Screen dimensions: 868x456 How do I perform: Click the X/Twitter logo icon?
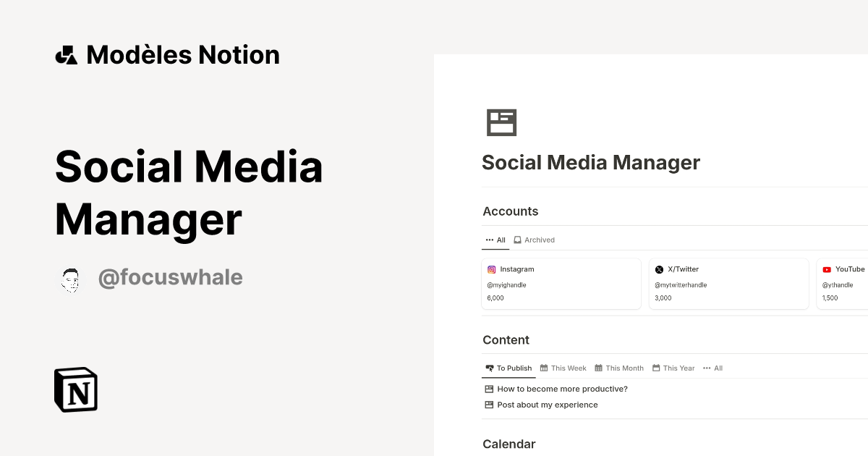(659, 269)
